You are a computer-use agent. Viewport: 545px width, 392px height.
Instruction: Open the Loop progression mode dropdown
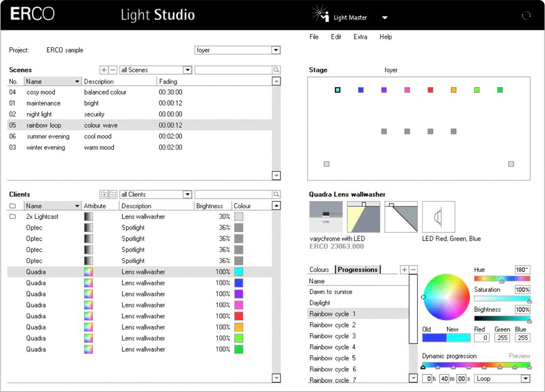pyautogui.click(x=526, y=379)
